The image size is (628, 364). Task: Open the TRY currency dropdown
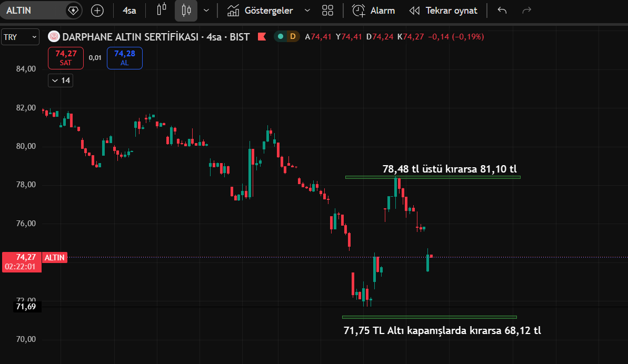pyautogui.click(x=20, y=37)
